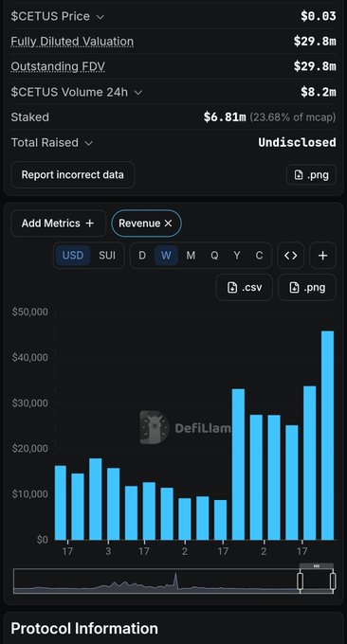Select yearly Y interval
This screenshot has height=644, width=347.
click(237, 256)
